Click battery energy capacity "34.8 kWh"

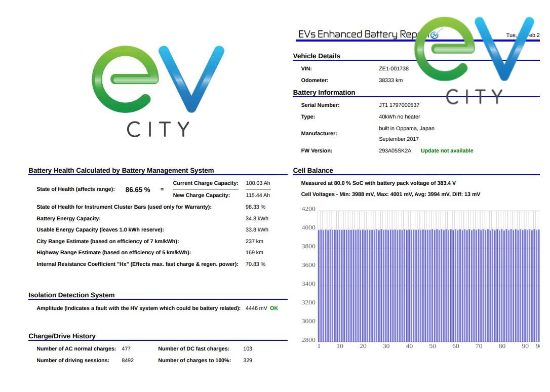[x=257, y=218]
